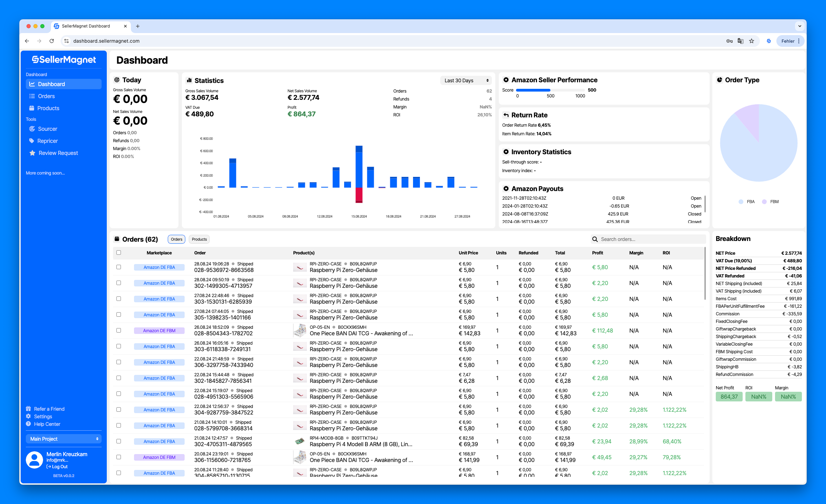Viewport: 826px width, 504px height.
Task: Click the Order Type pie icon
Action: [720, 80]
